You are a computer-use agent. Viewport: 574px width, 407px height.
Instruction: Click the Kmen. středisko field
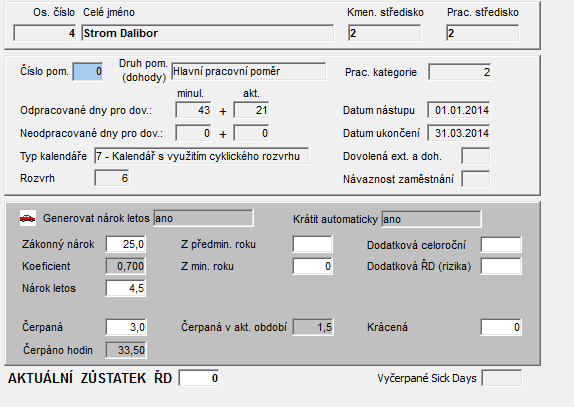tap(384, 33)
